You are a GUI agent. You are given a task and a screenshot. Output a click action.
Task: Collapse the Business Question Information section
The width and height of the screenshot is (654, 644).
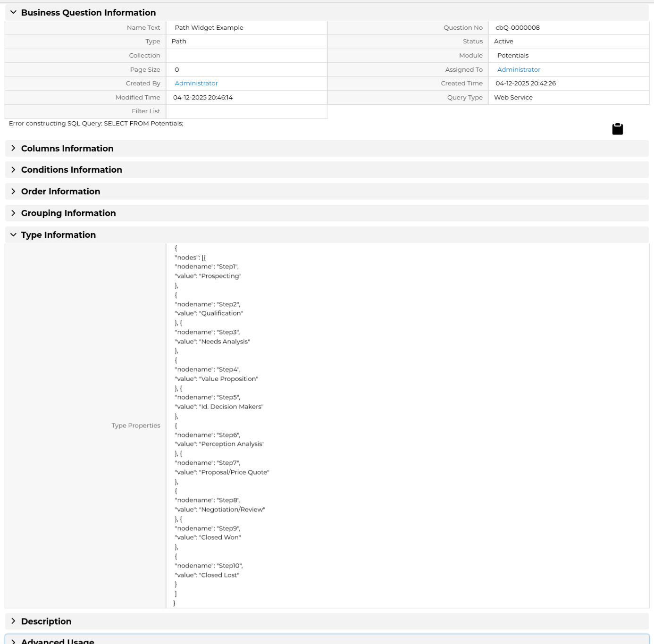tap(327, 13)
